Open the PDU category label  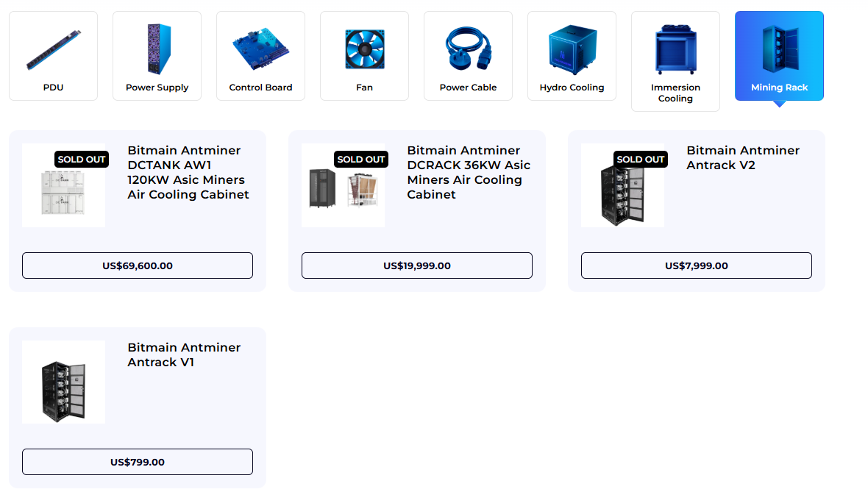tap(53, 88)
